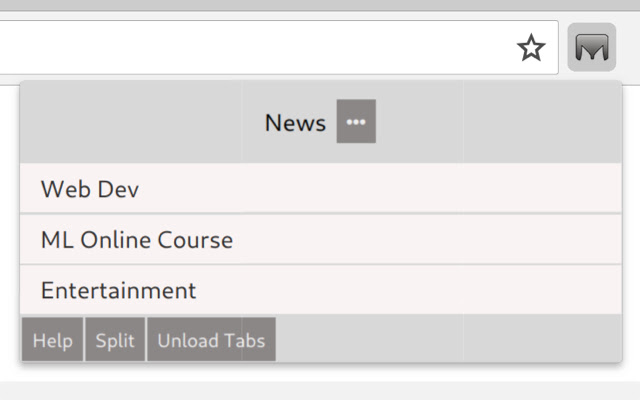Click the Unload Tabs button
640x400 pixels.
coord(211,340)
